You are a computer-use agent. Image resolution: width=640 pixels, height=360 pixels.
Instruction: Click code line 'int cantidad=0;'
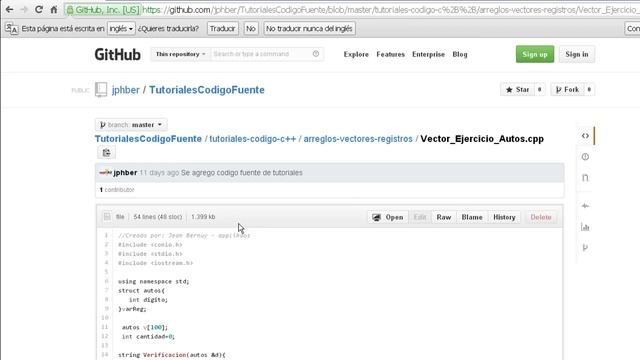(x=148, y=336)
